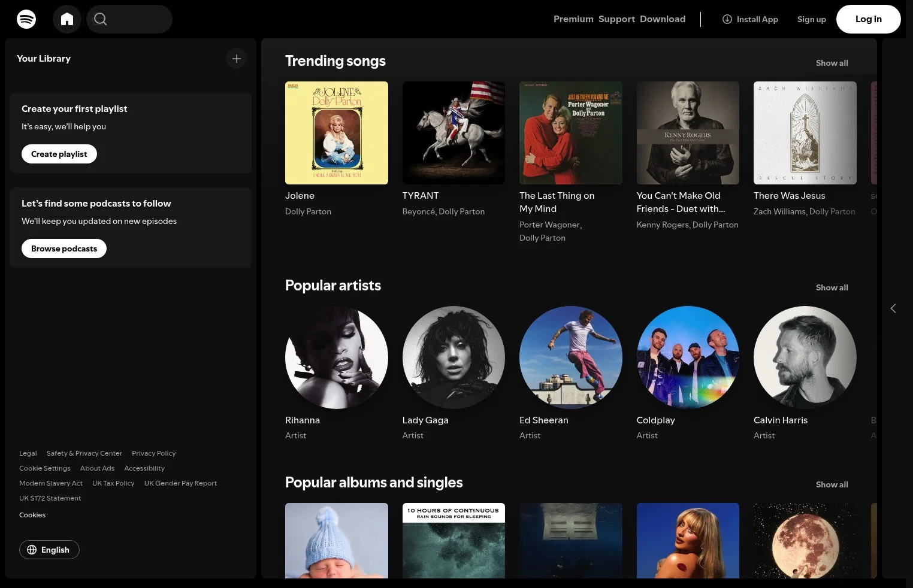Show all Trending songs
Image resolution: width=913 pixels, height=588 pixels.
pyautogui.click(x=832, y=63)
